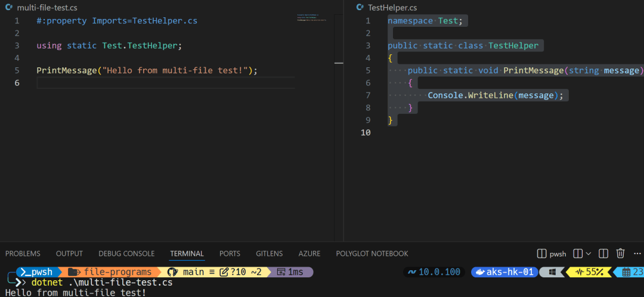Click the Windows logo segment in the prompt

(x=552, y=272)
